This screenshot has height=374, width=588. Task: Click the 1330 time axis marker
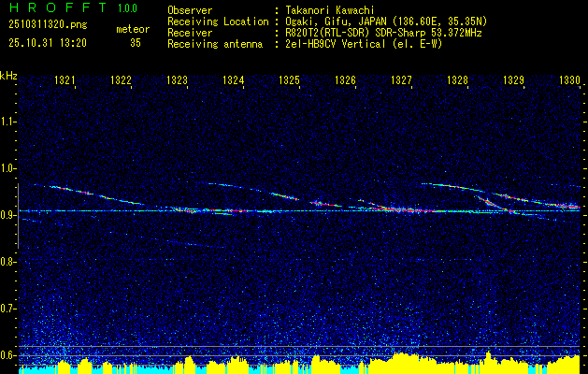569,79
